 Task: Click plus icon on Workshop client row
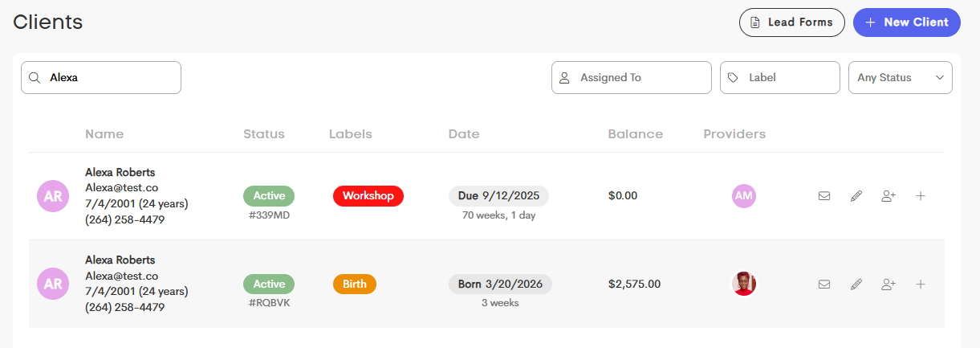tap(921, 196)
